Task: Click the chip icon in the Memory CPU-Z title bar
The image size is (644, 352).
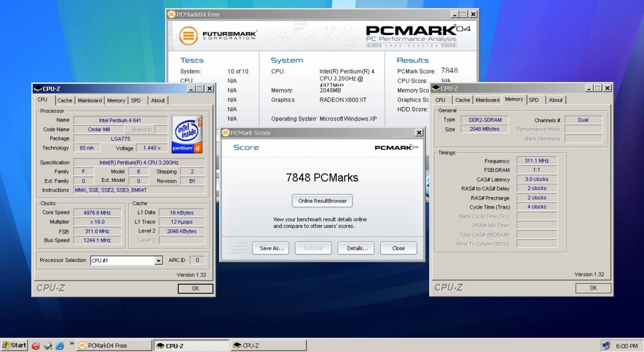Action: pos(436,88)
